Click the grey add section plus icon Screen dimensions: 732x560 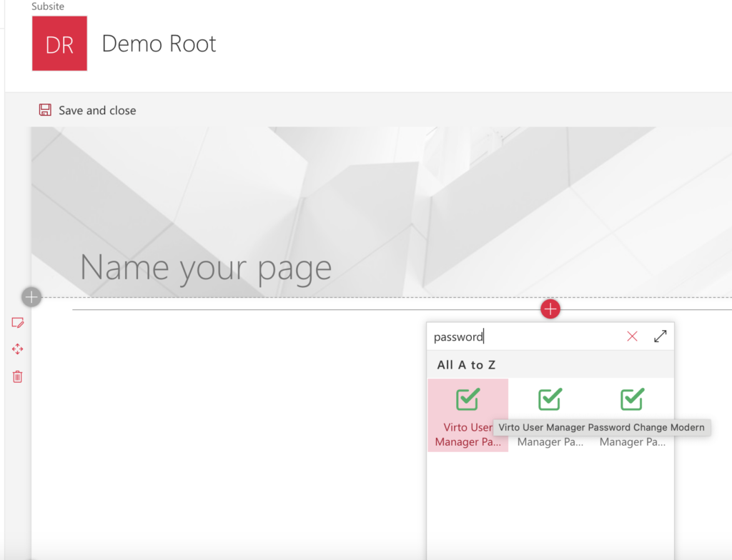coord(31,296)
